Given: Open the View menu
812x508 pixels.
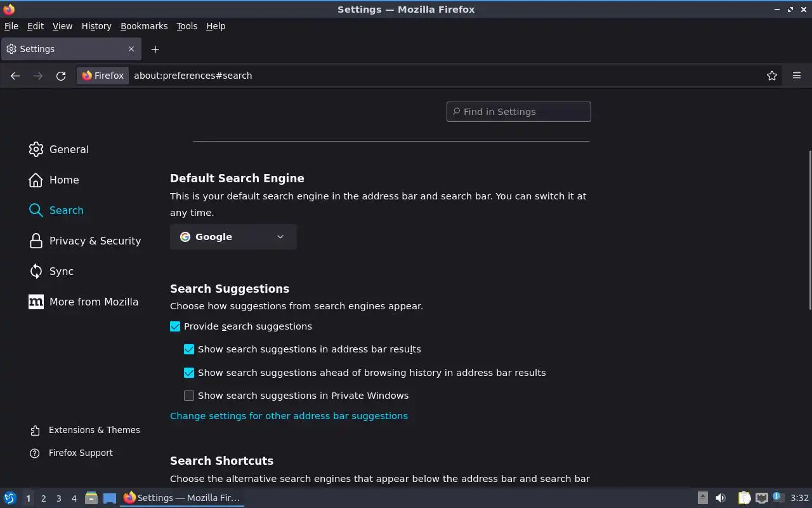Looking at the screenshot, I should point(62,26).
